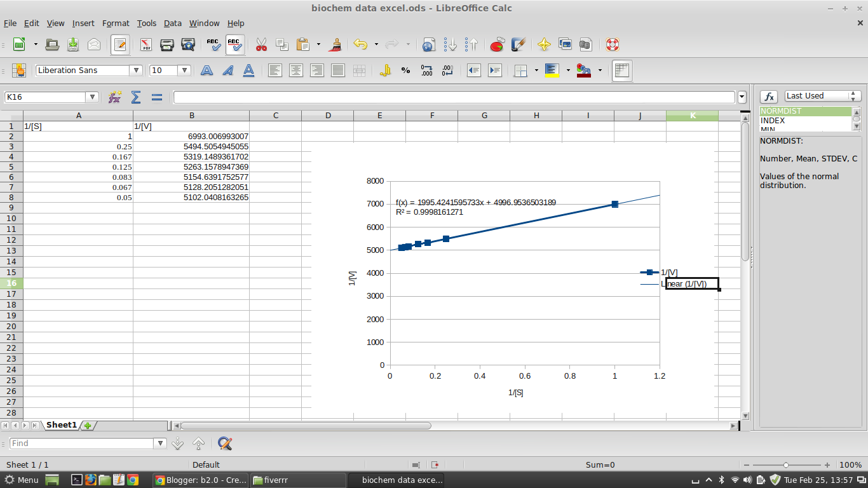Open the Function Wizard in the sidebar
This screenshot has height=488, width=868.
768,96
